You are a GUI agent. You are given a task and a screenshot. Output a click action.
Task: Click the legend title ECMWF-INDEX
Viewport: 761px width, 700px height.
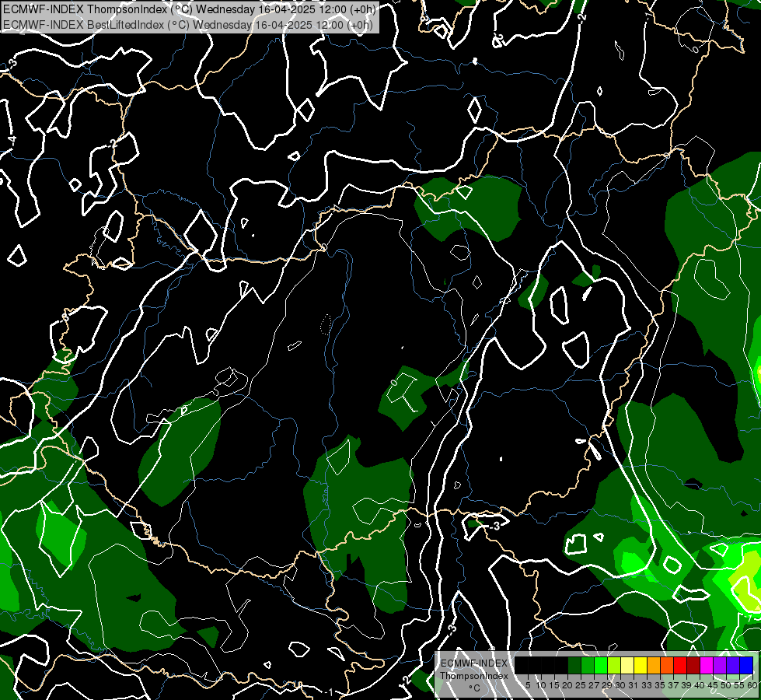[474, 663]
